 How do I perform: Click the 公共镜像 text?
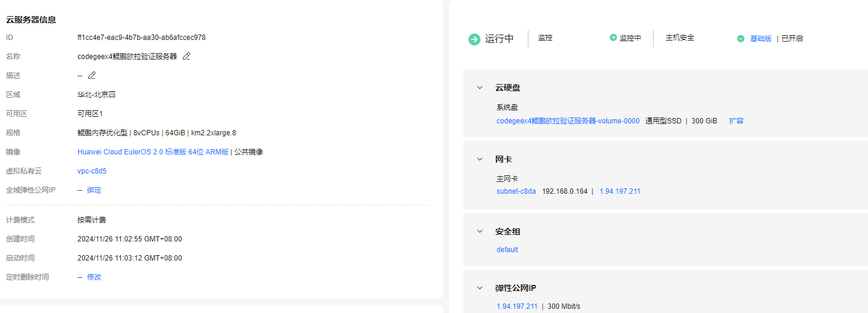click(x=248, y=152)
